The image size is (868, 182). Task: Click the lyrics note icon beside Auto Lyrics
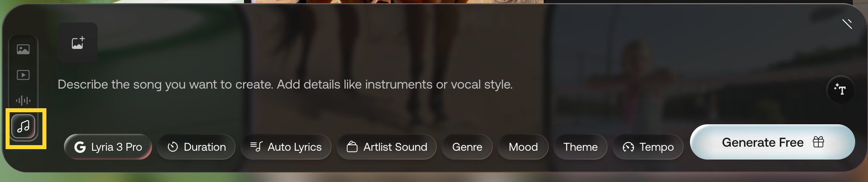click(256, 147)
